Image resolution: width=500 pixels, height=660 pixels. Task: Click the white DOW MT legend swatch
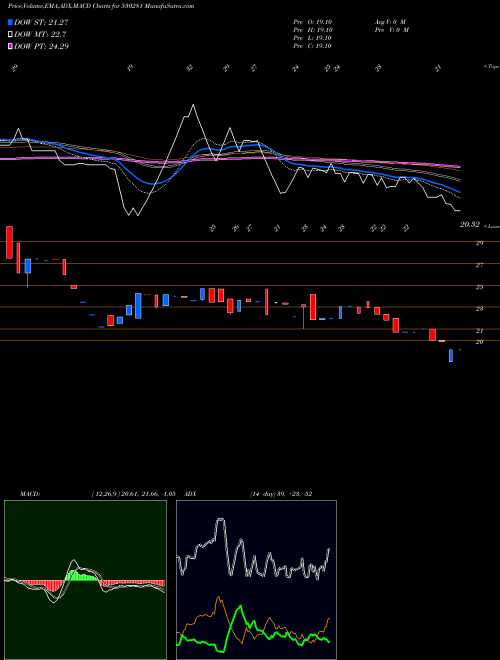(10, 35)
